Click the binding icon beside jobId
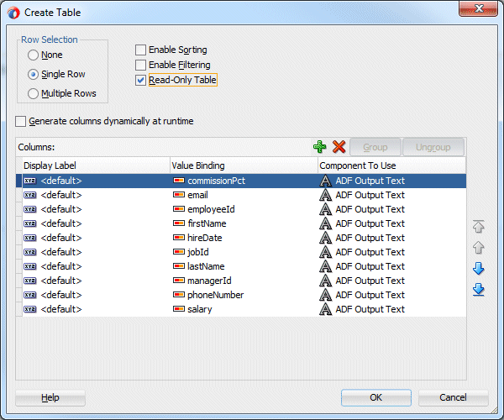Viewport: 504px width, 420px height. point(179,252)
